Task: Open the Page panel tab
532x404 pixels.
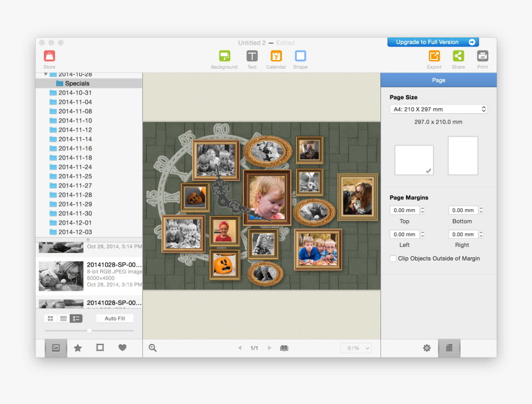Action: pos(438,80)
